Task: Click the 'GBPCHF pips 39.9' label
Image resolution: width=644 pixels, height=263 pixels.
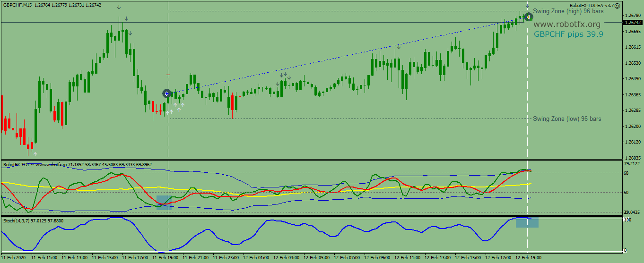Action: point(568,34)
